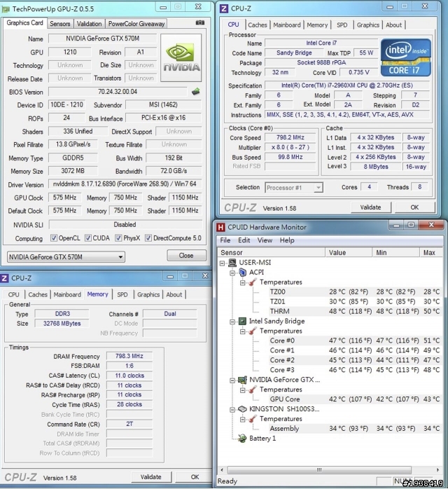This screenshot has height=489, width=448.
Task: Switch to GPU-Z Sensors tab
Action: click(x=60, y=24)
